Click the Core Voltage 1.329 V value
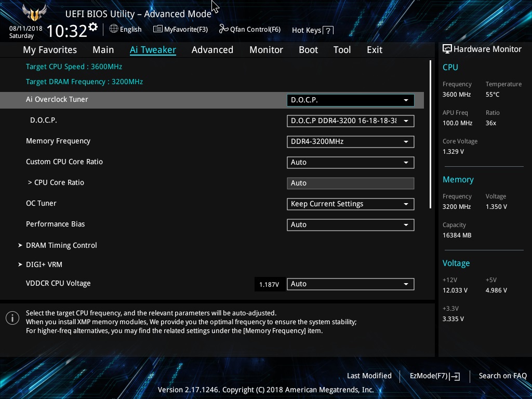Viewport: 532px width, 399px height. [453, 152]
